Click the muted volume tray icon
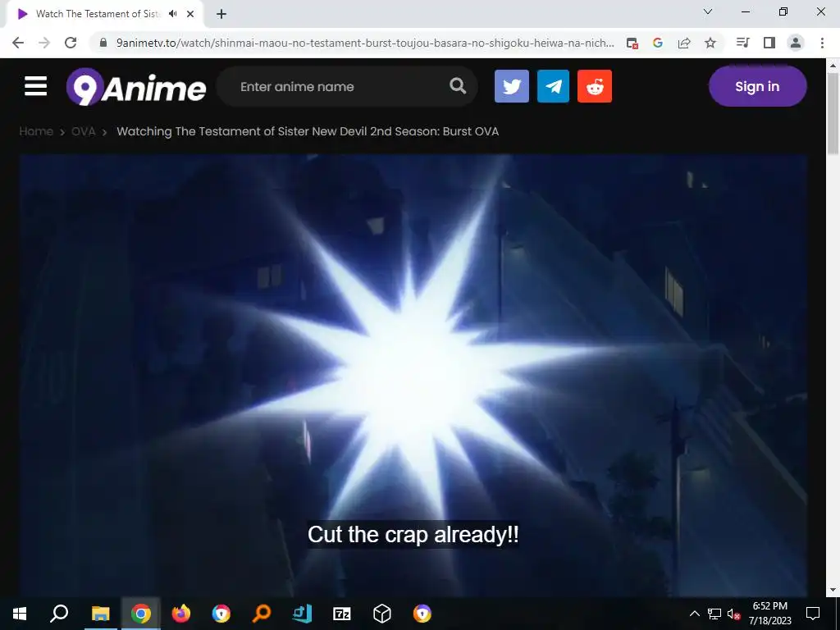840x630 pixels. pyautogui.click(x=733, y=614)
